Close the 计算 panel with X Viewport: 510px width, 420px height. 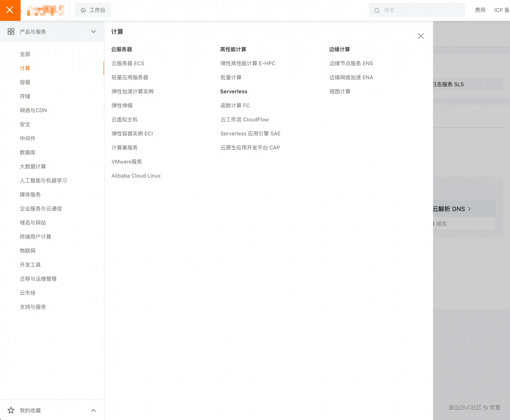point(421,36)
